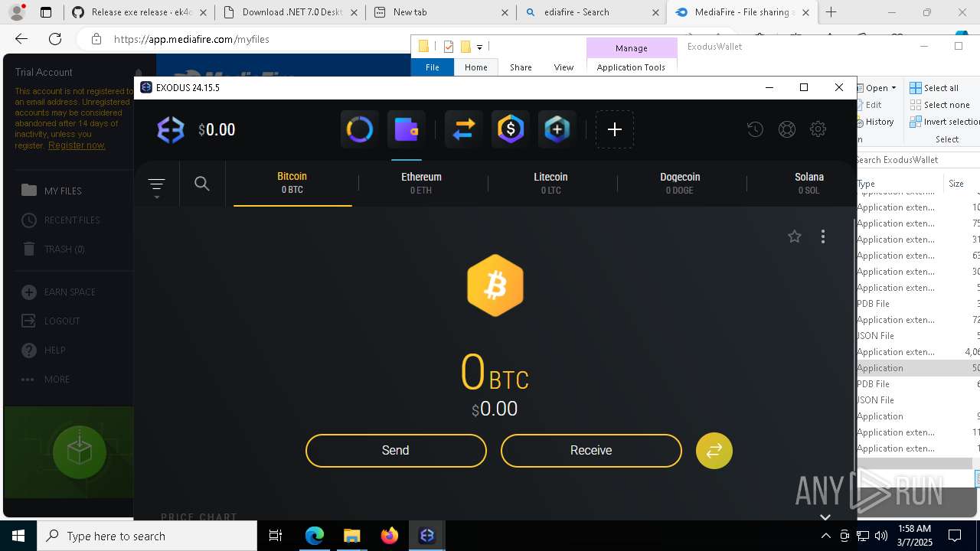
Task: Click Invert selection in Explorer ribbon
Action: point(945,122)
